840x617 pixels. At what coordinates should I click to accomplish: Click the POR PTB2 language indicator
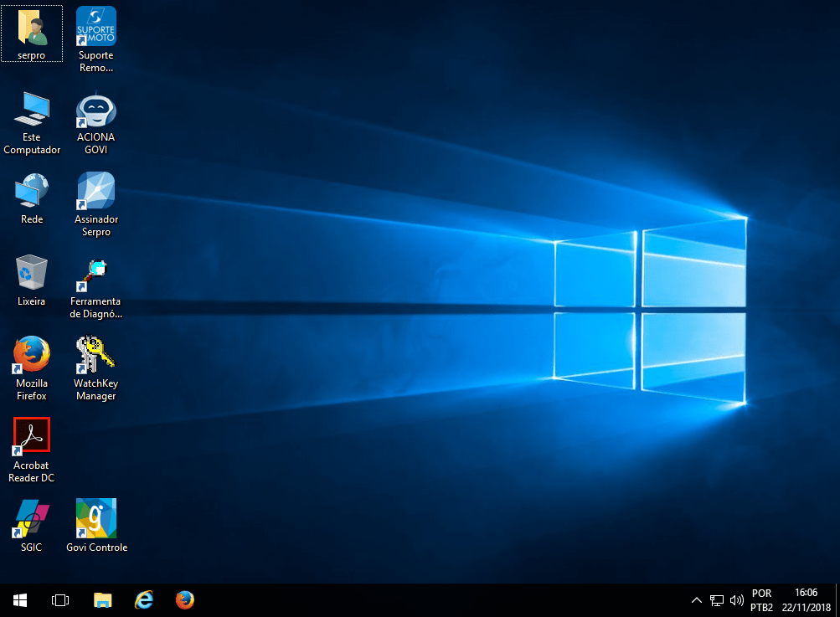click(761, 600)
